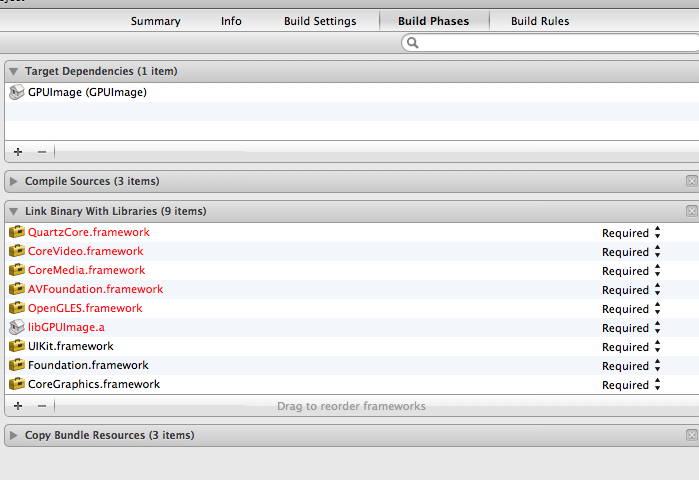Select the GPUImage (GPUImage) row text
The width and height of the screenshot is (699, 480).
87,92
